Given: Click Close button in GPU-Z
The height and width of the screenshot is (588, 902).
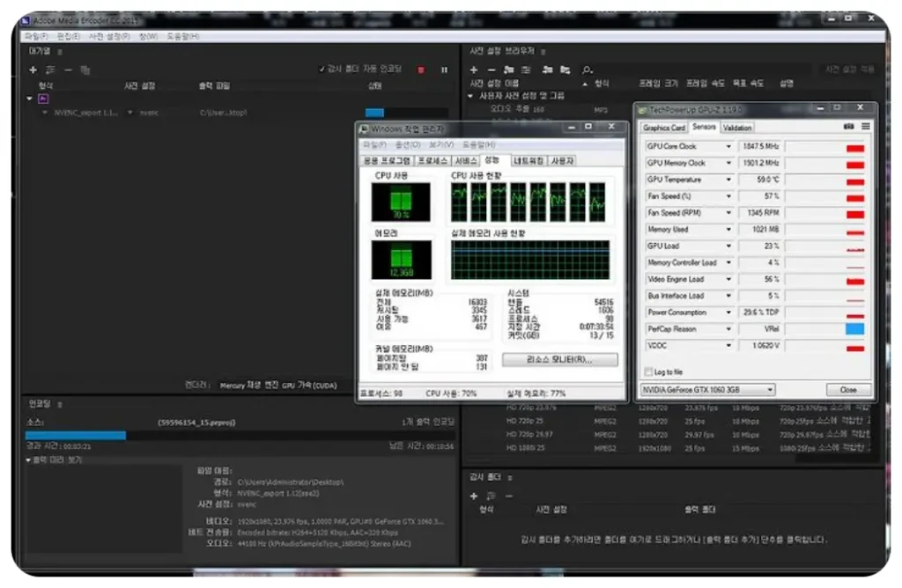Looking at the screenshot, I should [848, 390].
